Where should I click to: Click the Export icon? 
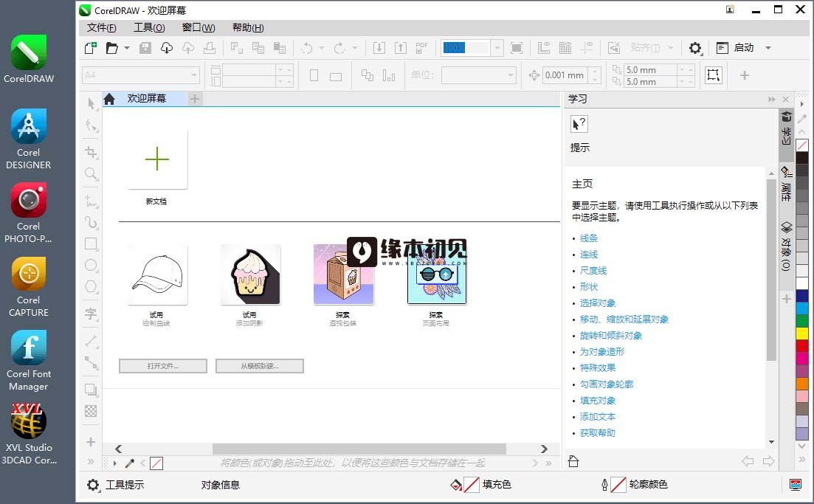(401, 48)
